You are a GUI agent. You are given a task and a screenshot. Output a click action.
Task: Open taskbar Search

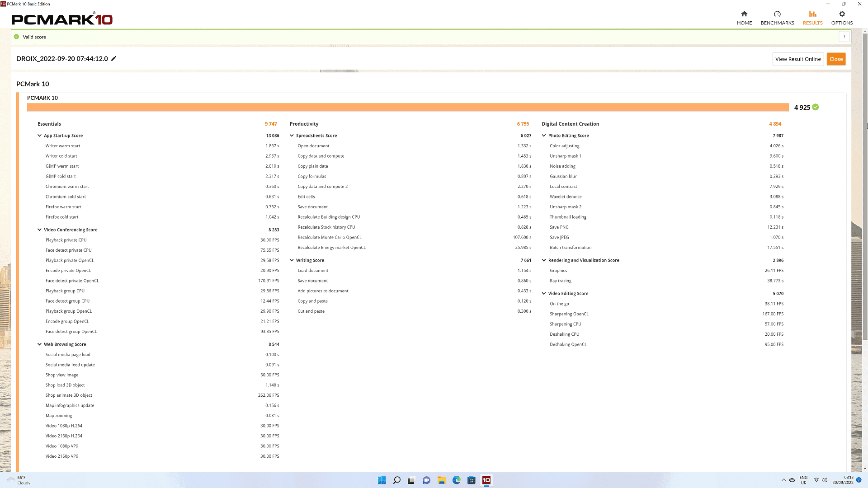click(x=396, y=480)
